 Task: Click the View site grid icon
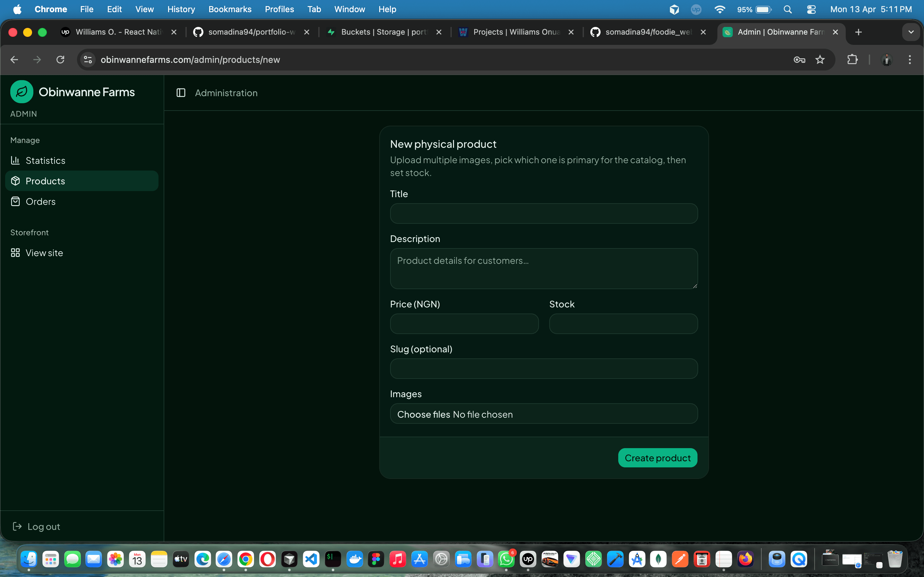coord(16,253)
